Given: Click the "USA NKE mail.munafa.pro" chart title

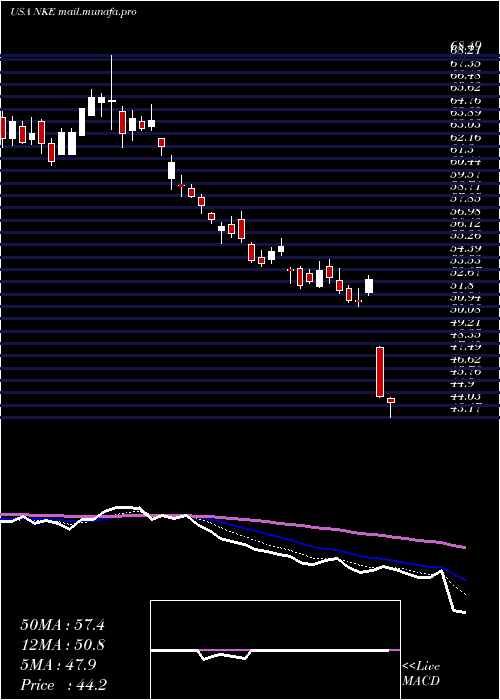Looking at the screenshot, I should 73,12.
